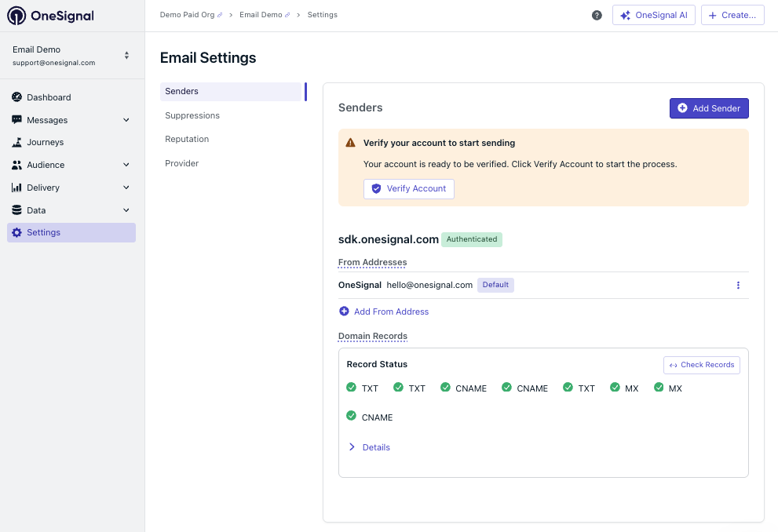Click the link icon beside Email Demo breadcrumb
The width and height of the screenshot is (778, 532).
point(287,16)
